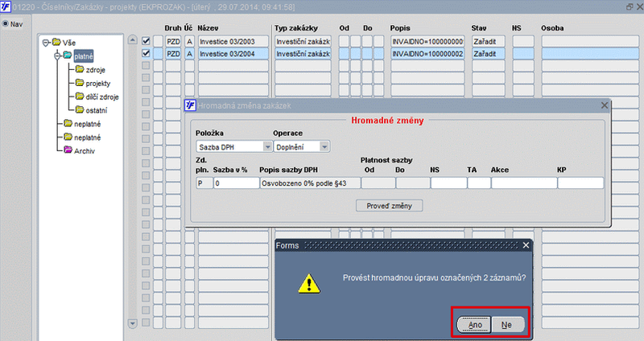Click the Investice 03/2003 name cell
644x341 pixels.
point(233,42)
